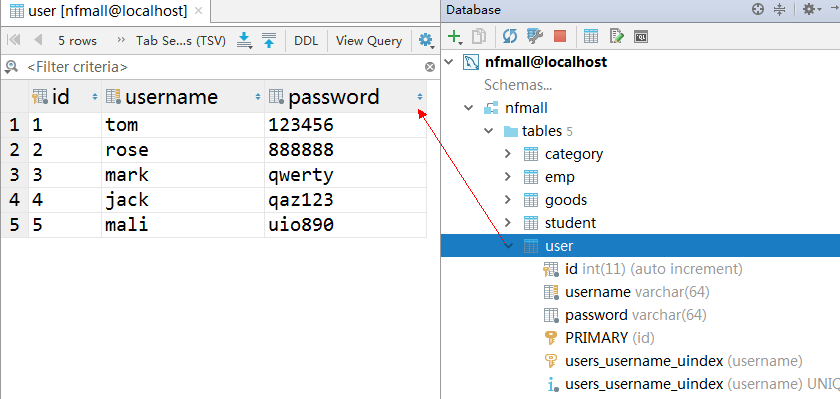
Task: Open table editor icon in Database toolbar
Action: 591,36
